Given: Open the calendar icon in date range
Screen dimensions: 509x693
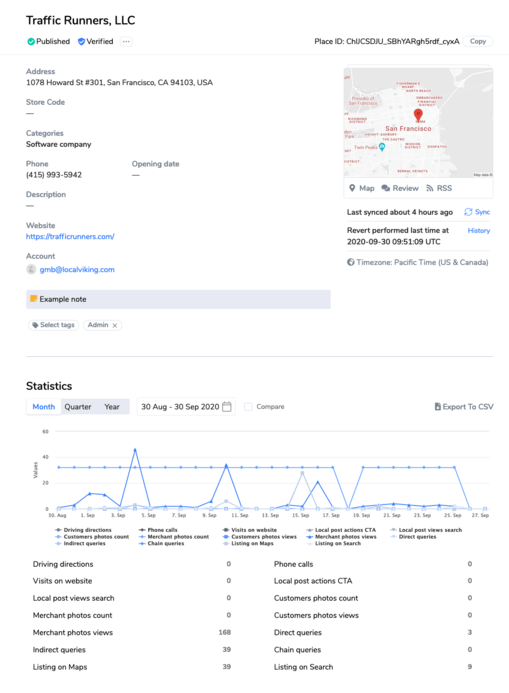Looking at the screenshot, I should click(227, 407).
